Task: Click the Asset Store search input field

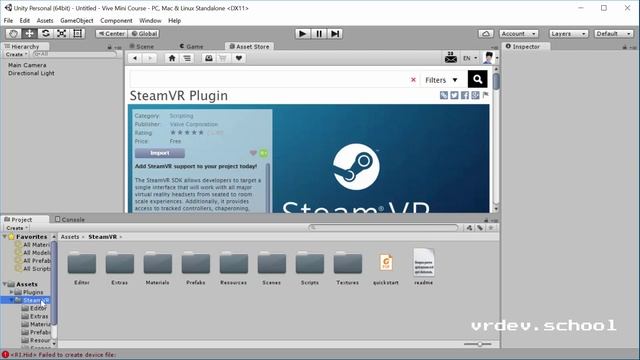Action: (x=269, y=80)
